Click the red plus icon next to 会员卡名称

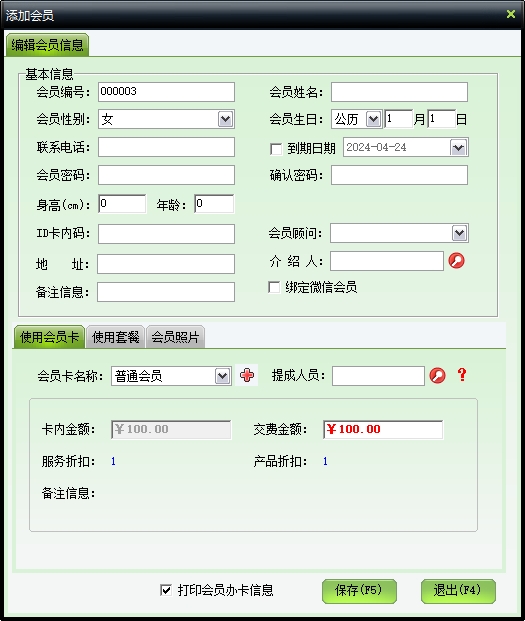(247, 375)
